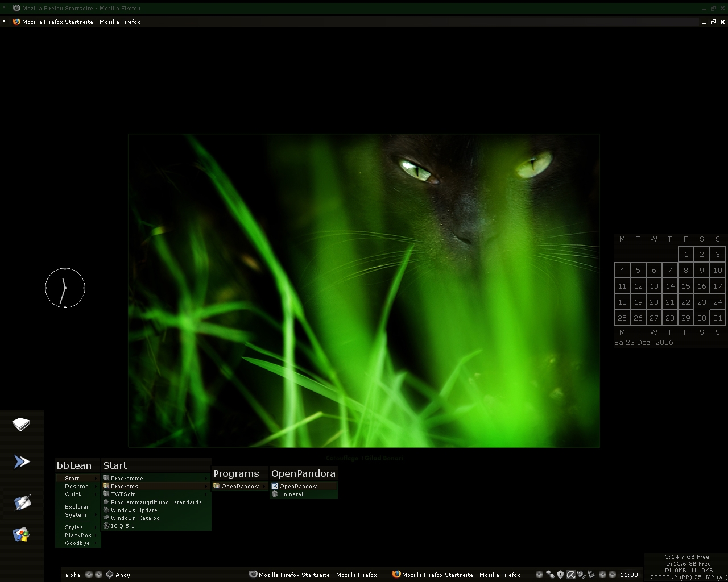The height and width of the screenshot is (582, 728).
Task: Open Windows Update from the Start menu
Action: click(x=134, y=510)
